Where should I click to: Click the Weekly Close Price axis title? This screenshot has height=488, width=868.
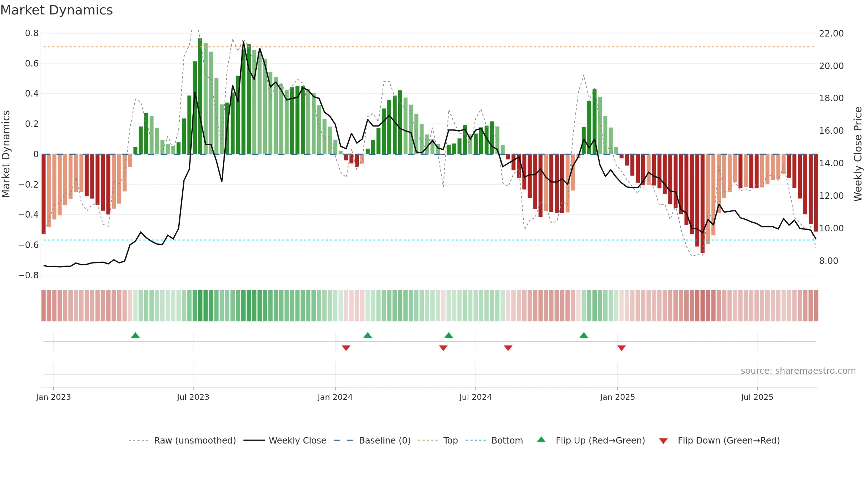[858, 154]
